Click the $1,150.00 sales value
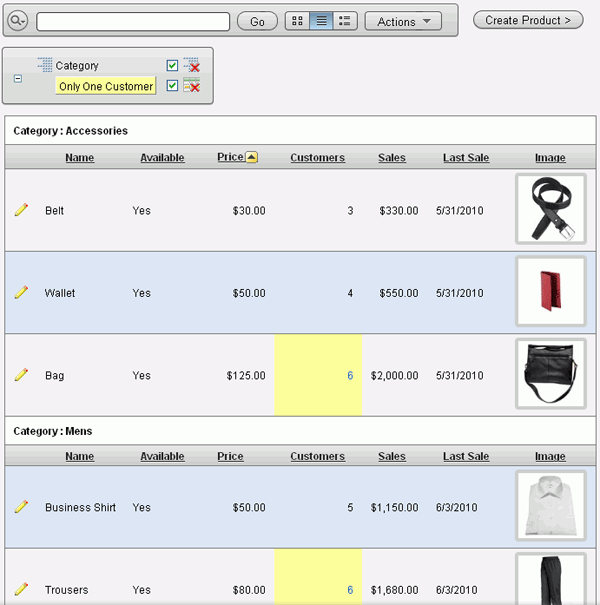 (394, 507)
